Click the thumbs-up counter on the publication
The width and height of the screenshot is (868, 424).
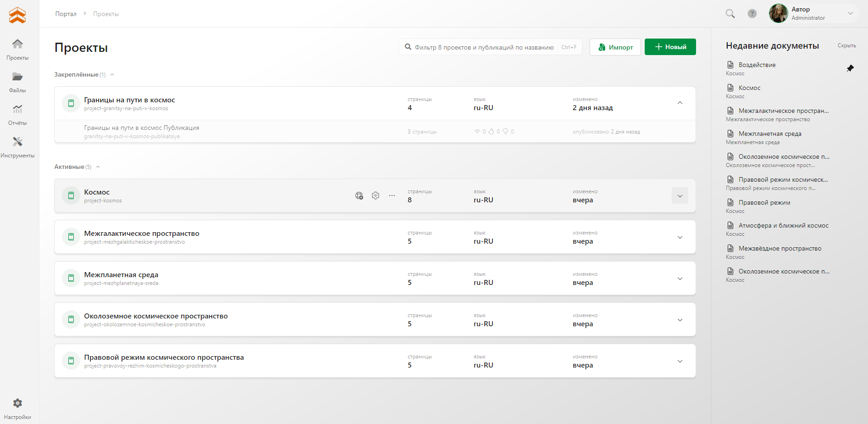tap(494, 132)
